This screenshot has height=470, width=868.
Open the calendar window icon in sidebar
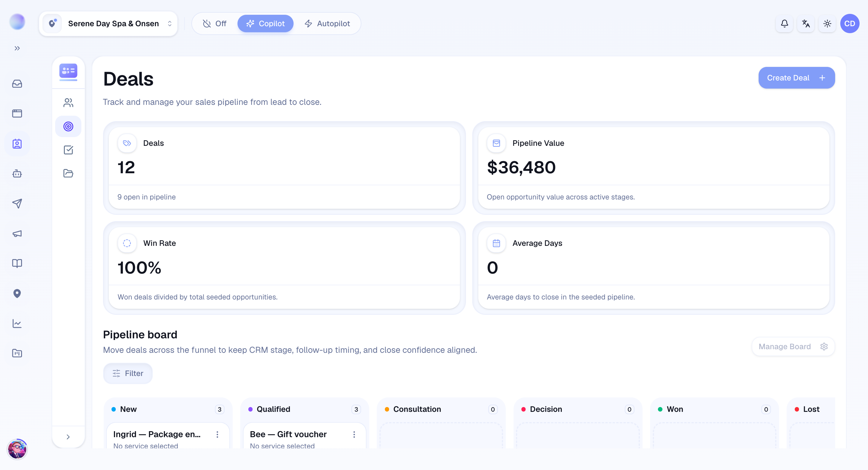coord(17,114)
